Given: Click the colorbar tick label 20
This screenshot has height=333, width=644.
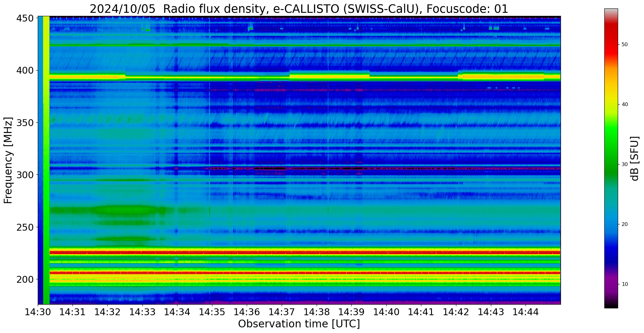Looking at the screenshot, I should coord(625,224).
